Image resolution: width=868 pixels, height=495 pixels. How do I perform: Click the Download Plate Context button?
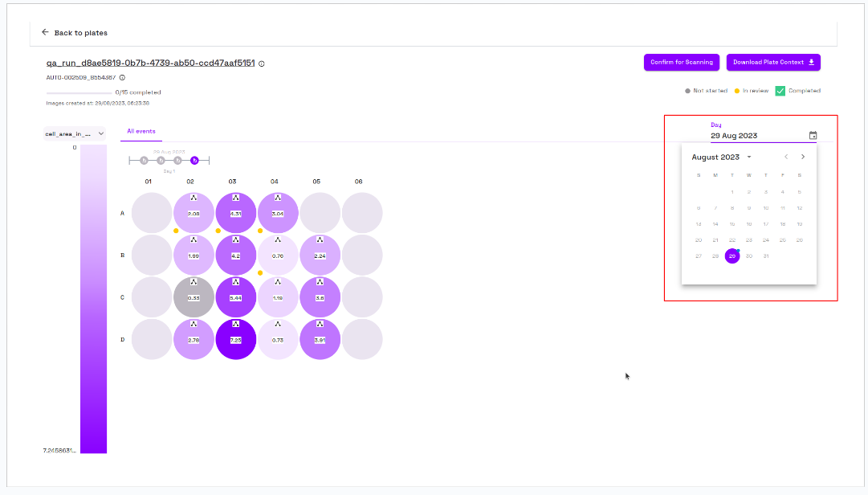[772, 62]
